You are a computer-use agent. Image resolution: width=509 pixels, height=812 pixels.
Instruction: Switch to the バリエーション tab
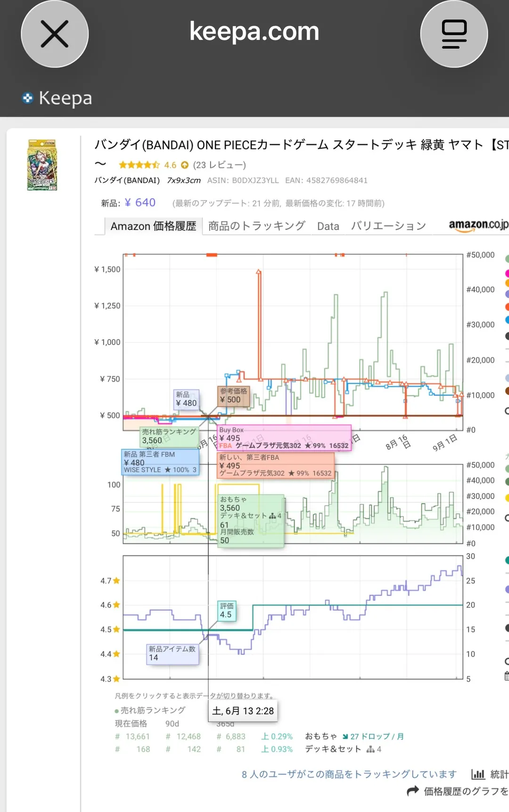388,226
